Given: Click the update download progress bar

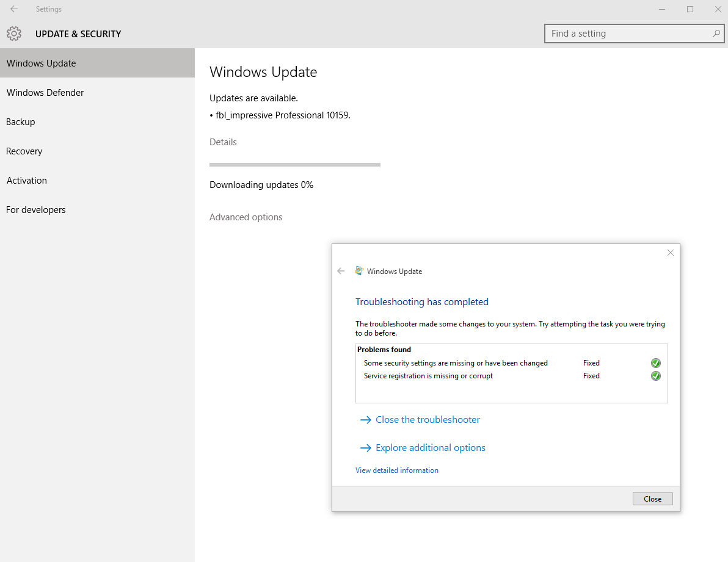Looking at the screenshot, I should 295,165.
